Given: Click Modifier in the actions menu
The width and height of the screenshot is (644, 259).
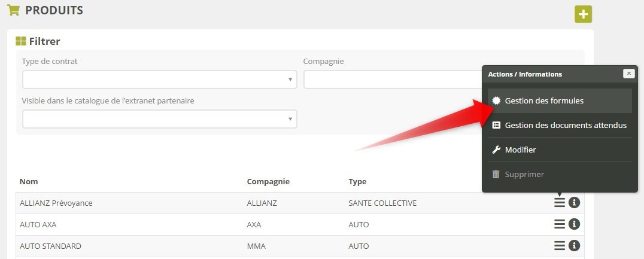Looking at the screenshot, I should coord(520,150).
